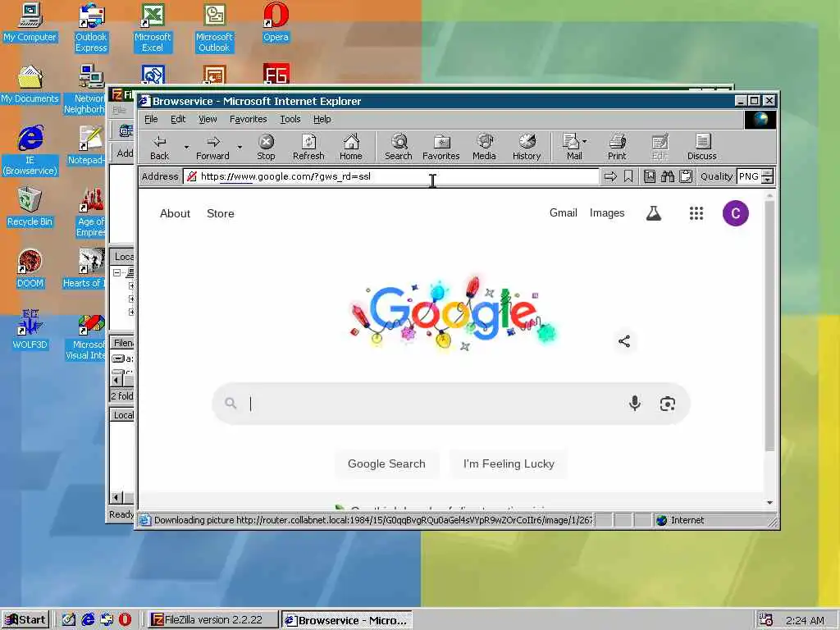Screen dimensions: 840x630
Task: Click the bookmarks book icon left of binoculars
Action: (650, 176)
